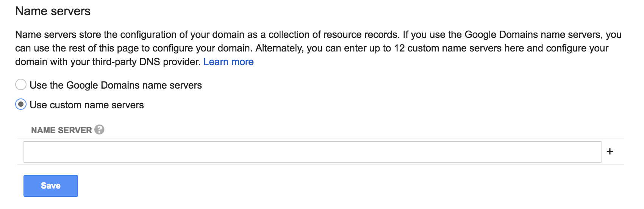Click the NAME SERVER column header label
Image resolution: width=644 pixels, height=209 pixels.
click(x=61, y=130)
